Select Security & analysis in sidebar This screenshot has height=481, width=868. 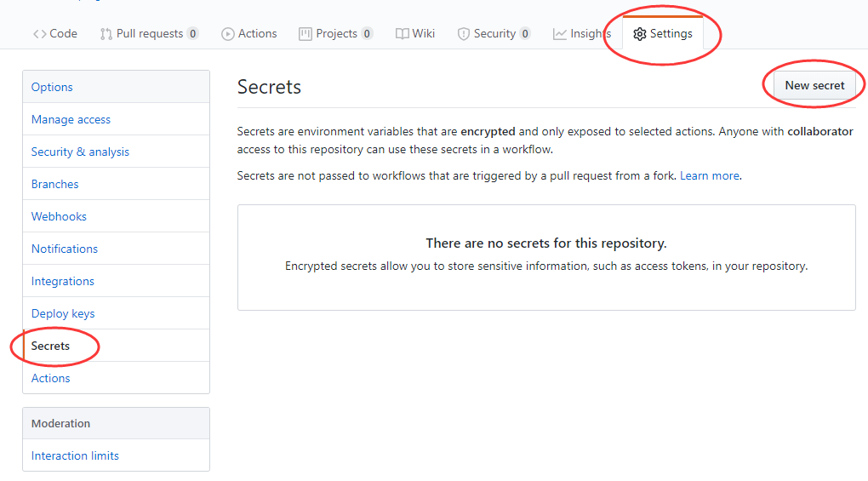click(x=80, y=152)
